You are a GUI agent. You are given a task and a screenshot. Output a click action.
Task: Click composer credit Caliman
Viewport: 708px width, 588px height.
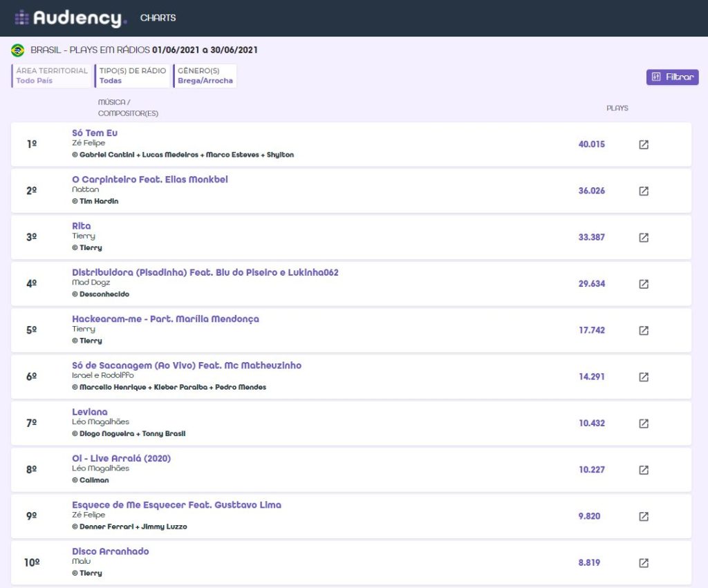91,480
